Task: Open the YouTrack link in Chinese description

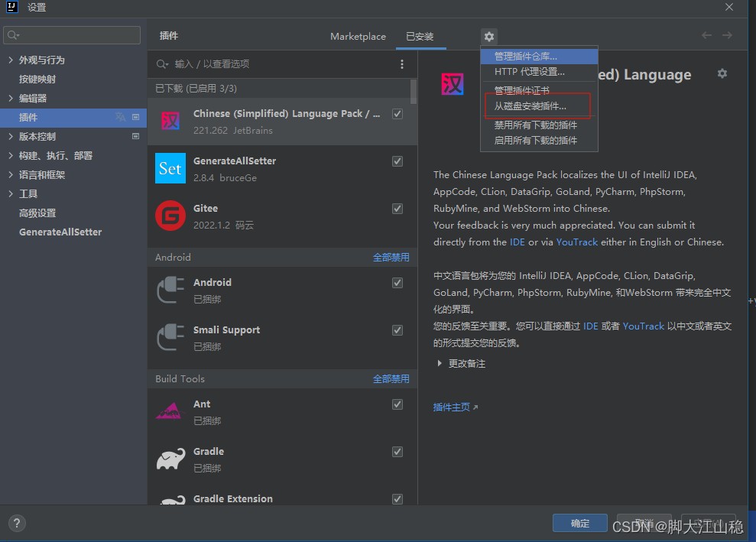Action: pyautogui.click(x=643, y=326)
